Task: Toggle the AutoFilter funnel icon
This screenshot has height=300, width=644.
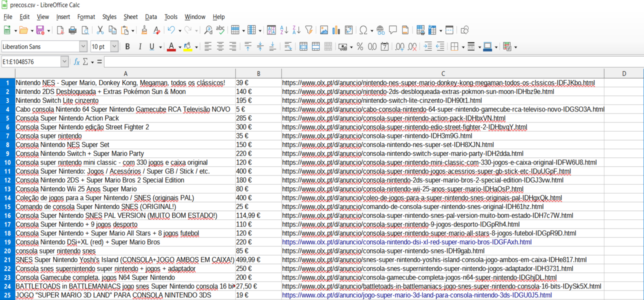Action: [309, 30]
